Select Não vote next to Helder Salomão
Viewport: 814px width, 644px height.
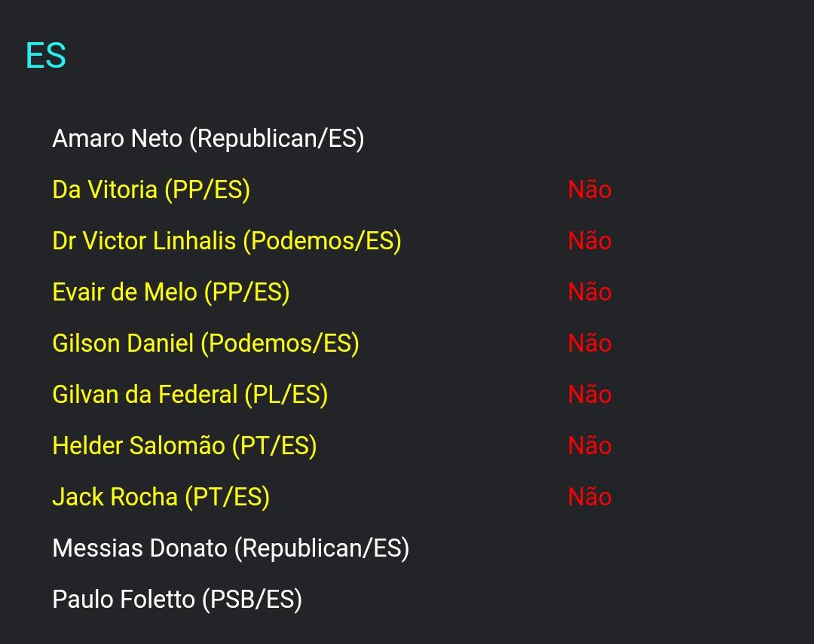tap(589, 446)
